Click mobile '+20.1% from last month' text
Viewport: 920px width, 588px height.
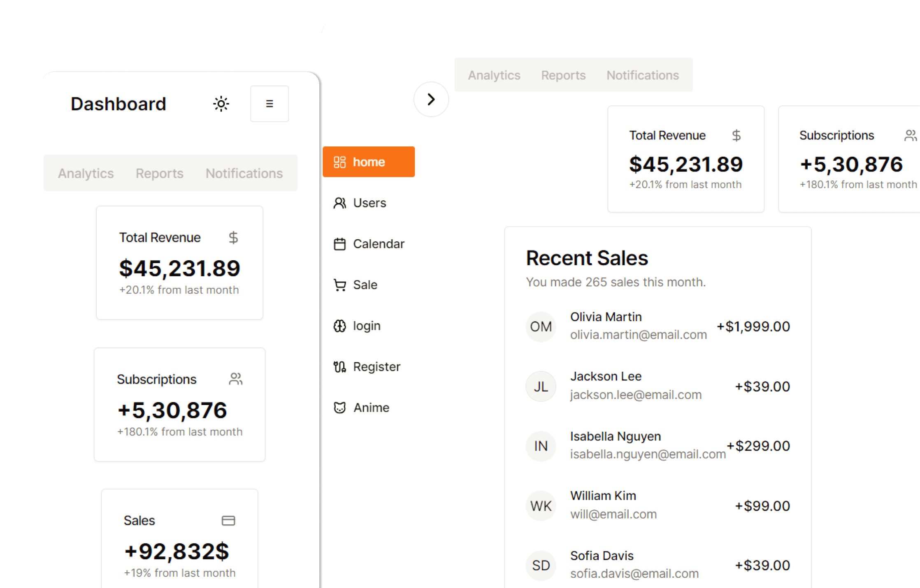click(179, 290)
